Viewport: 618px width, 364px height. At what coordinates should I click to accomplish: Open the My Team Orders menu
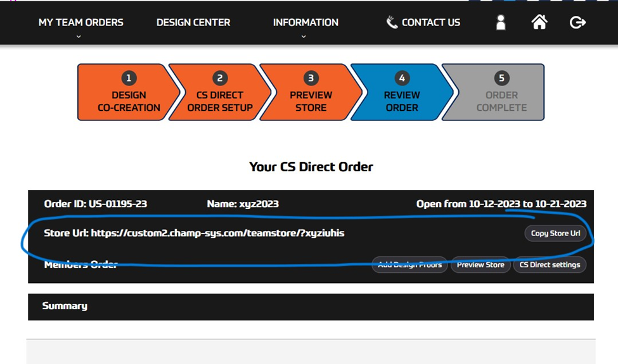coord(80,22)
